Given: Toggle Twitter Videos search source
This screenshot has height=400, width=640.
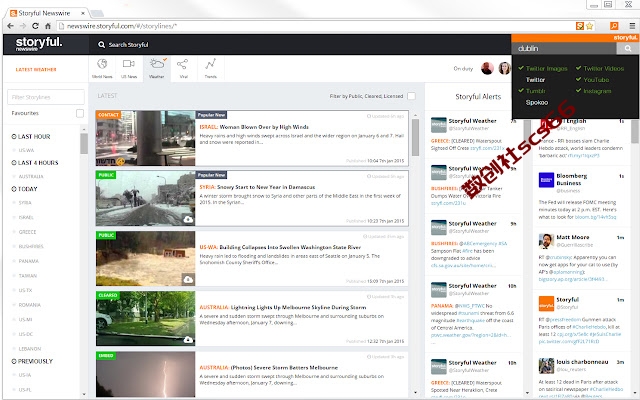Looking at the screenshot, I should [x=600, y=69].
